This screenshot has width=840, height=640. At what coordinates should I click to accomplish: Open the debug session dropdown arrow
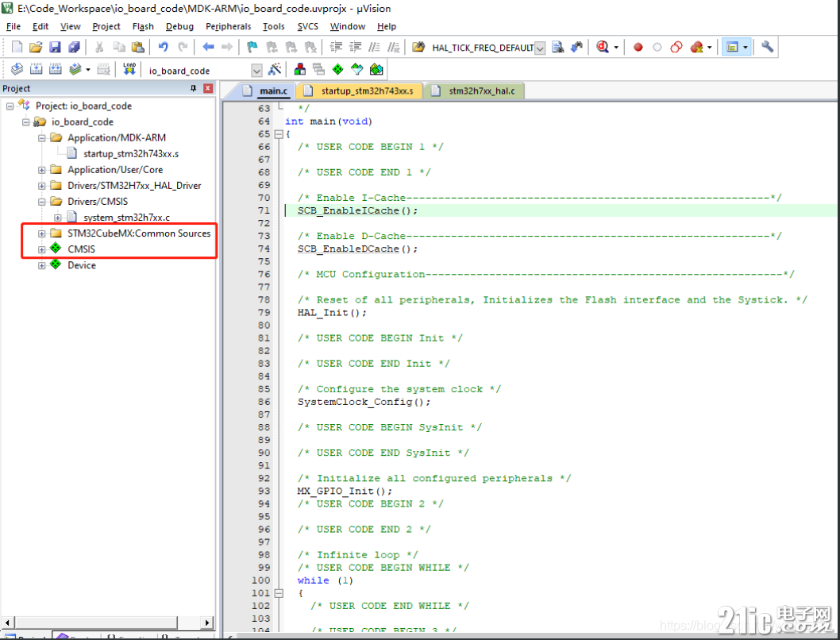(x=615, y=47)
